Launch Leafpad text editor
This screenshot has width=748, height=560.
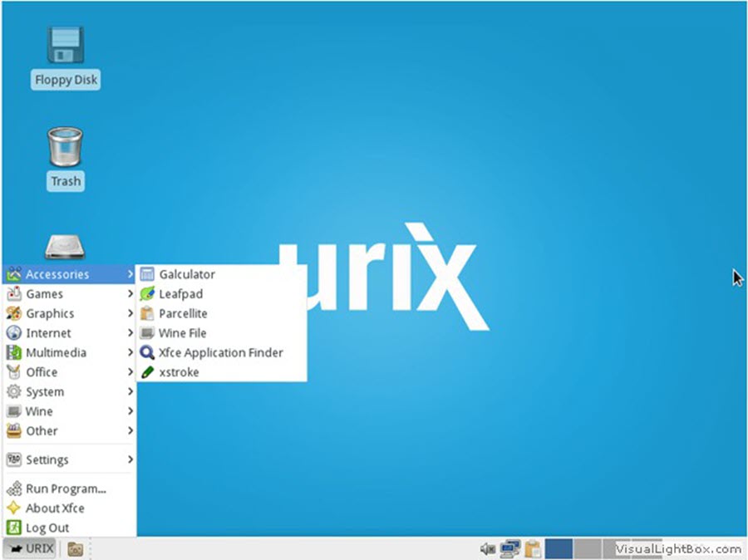(221, 294)
